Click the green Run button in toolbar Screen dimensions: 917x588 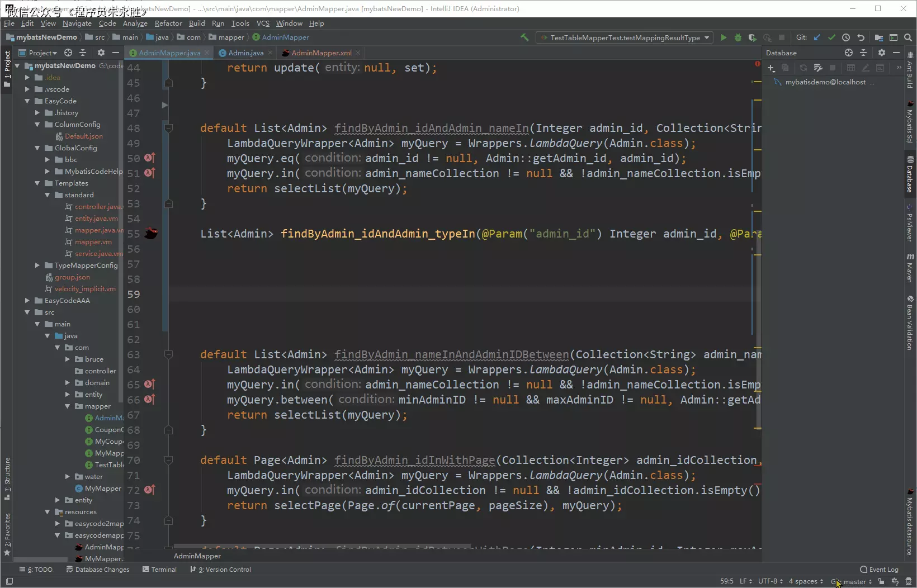click(724, 37)
